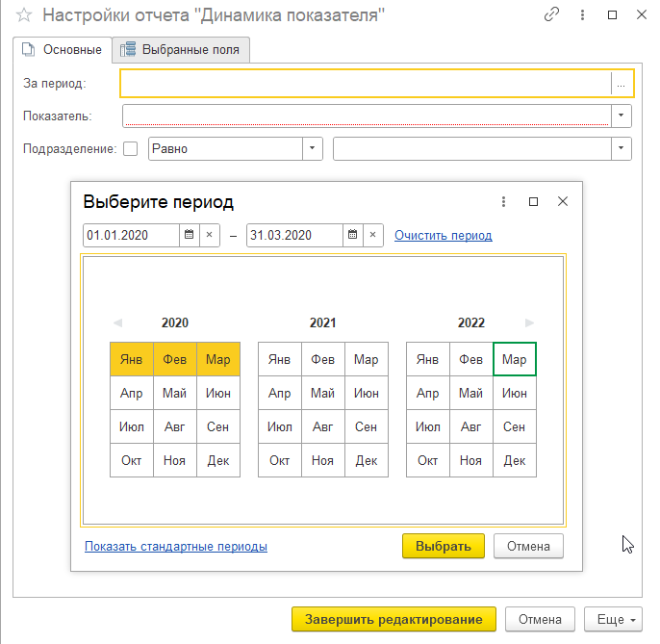Edit the end date field
This screenshot has width=660, height=644.
click(x=294, y=235)
